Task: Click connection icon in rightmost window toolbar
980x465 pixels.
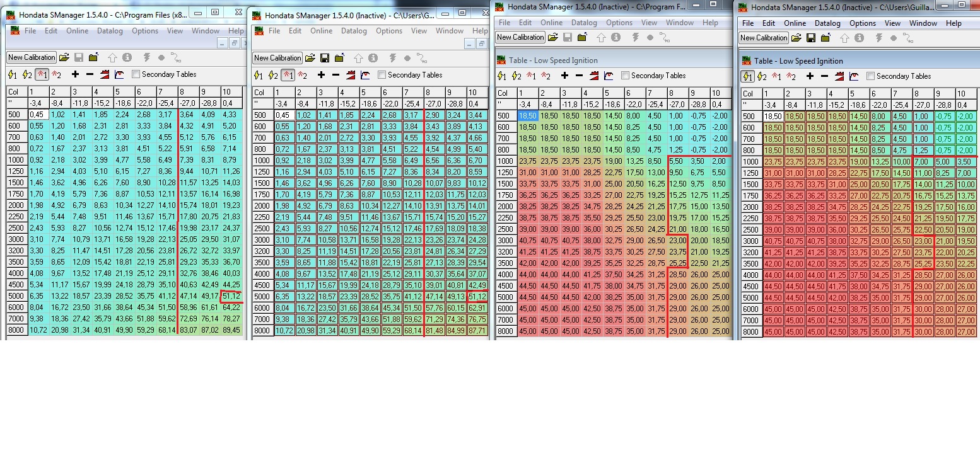Action: coord(908,38)
